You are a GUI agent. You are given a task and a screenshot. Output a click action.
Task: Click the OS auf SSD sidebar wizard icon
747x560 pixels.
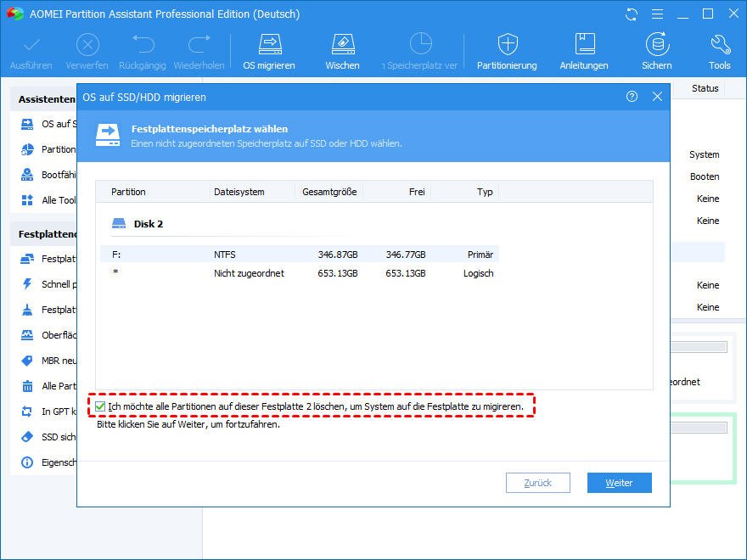[27, 124]
